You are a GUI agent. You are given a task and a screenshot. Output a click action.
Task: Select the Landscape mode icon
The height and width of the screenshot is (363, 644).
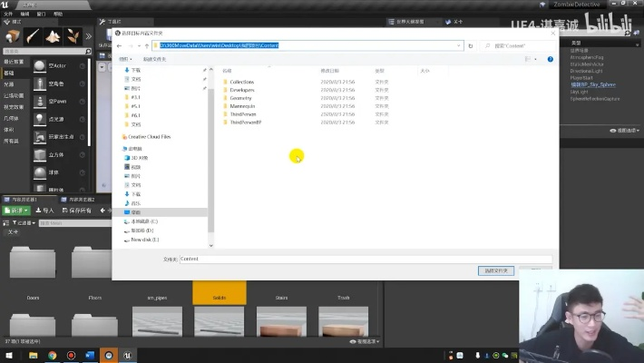coord(54,36)
